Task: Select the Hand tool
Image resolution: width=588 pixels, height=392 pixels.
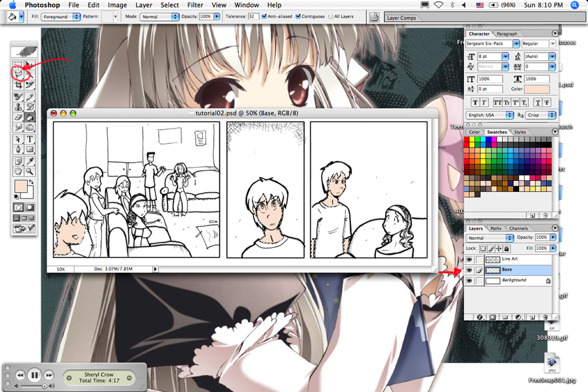Action: (x=18, y=172)
